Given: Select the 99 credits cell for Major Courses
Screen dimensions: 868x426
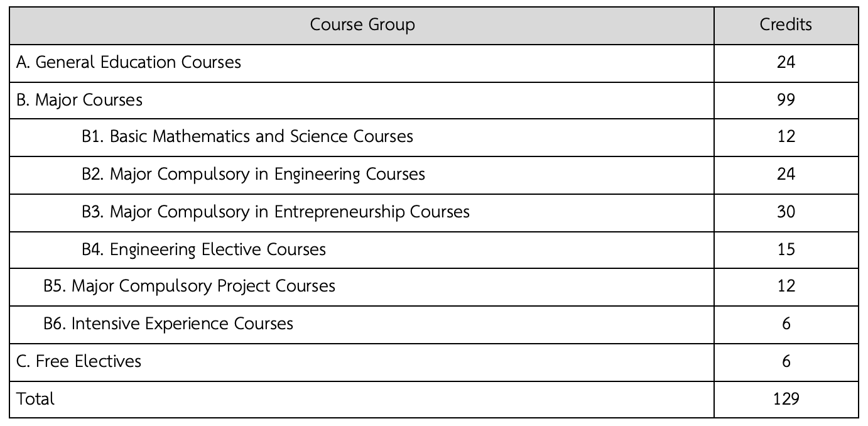Looking at the screenshot, I should coord(786,100).
